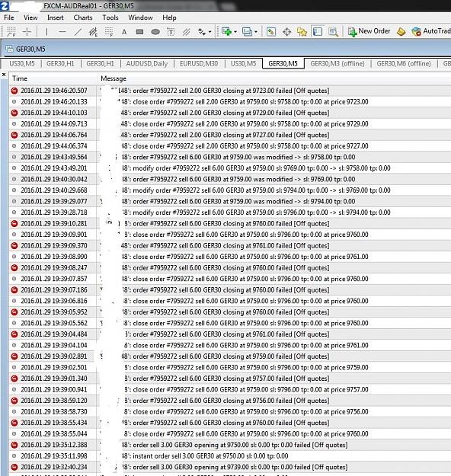451x476 pixels.
Task: Pick the vertical line drawing tool
Action: [x=46, y=31]
